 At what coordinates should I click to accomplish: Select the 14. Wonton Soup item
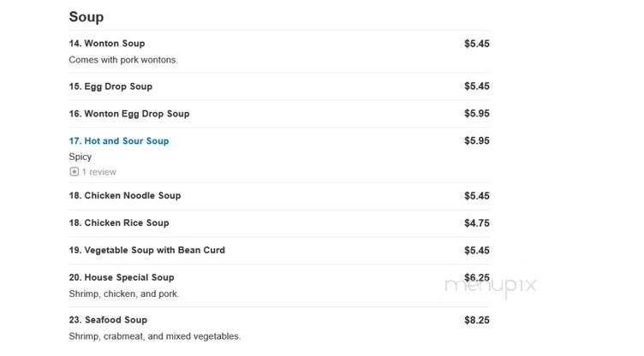pos(107,44)
